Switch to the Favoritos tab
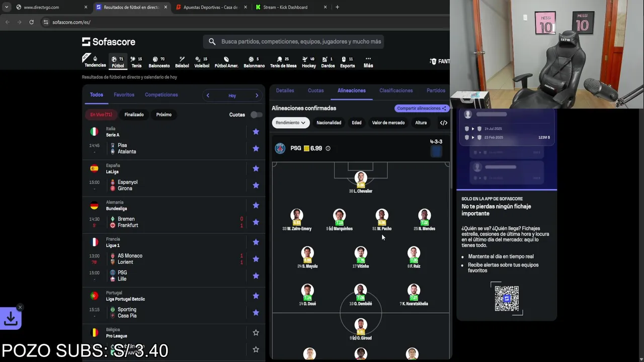Viewport: 644px width, 362px height. [124, 95]
